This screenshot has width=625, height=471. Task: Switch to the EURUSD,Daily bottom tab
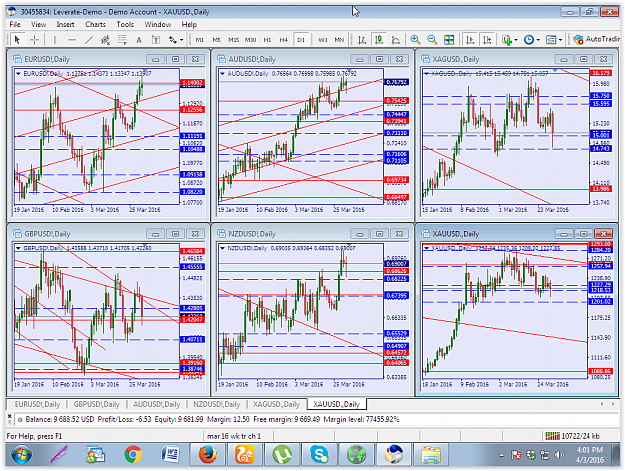tap(37, 404)
